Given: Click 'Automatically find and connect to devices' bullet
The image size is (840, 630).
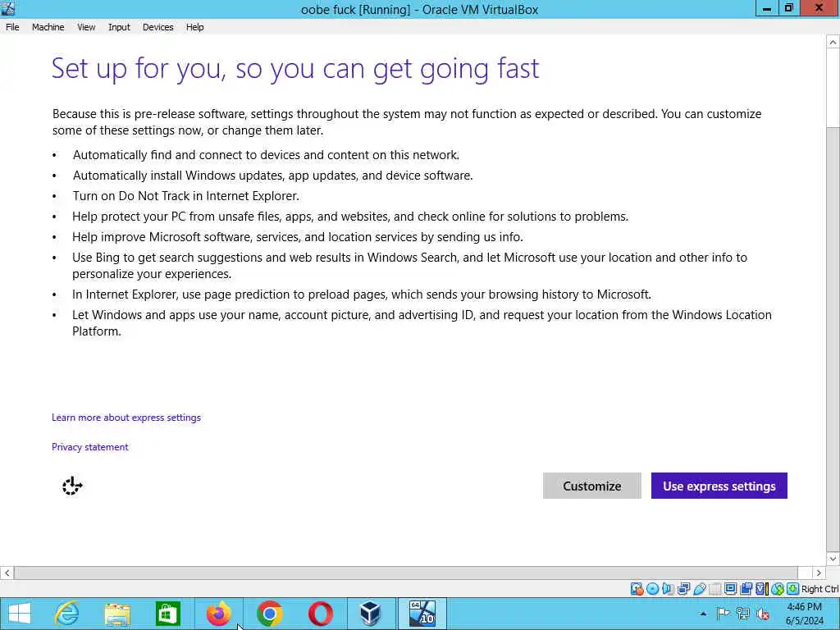Looking at the screenshot, I should coord(266,155).
